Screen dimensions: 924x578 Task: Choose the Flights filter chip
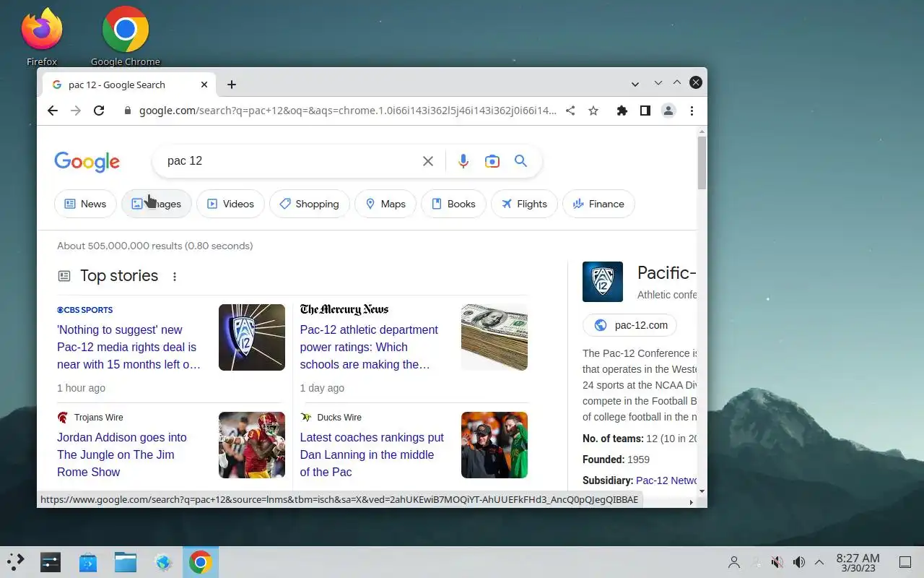(x=524, y=204)
